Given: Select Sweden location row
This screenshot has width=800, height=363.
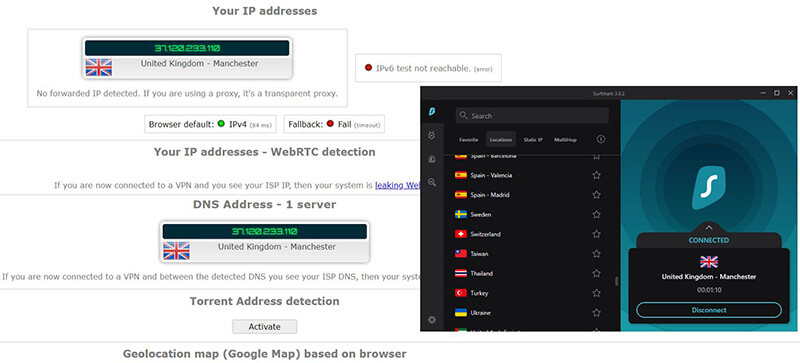Looking at the screenshot, I should tap(529, 214).
